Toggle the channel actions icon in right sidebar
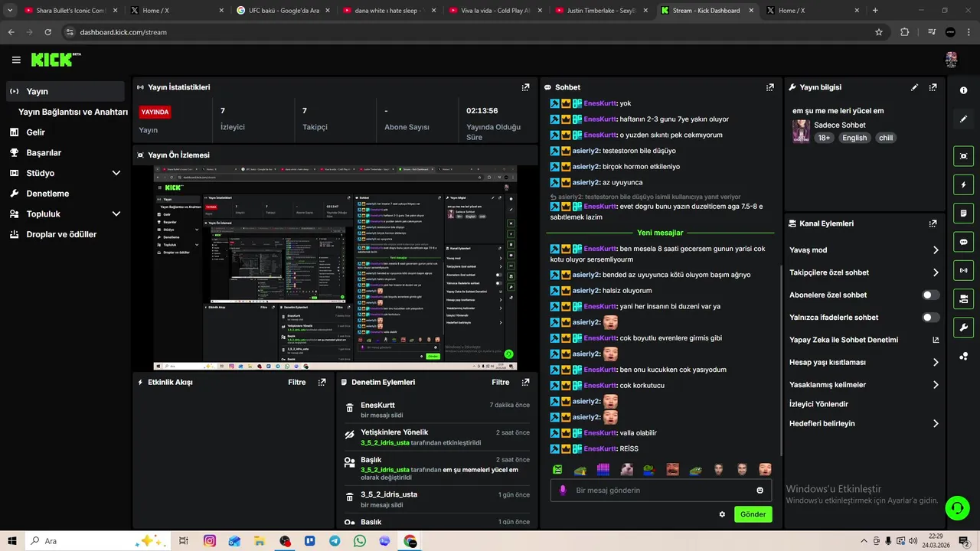The width and height of the screenshot is (980, 551). [963, 298]
